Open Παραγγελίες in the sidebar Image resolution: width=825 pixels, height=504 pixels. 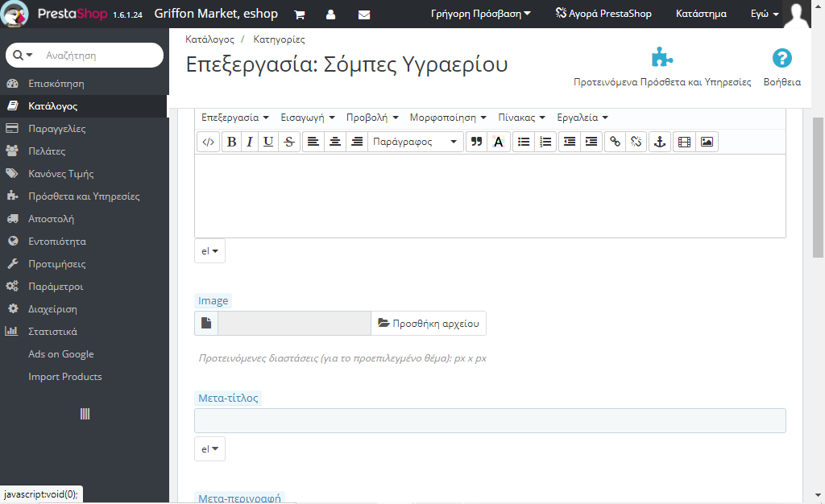click(57, 129)
